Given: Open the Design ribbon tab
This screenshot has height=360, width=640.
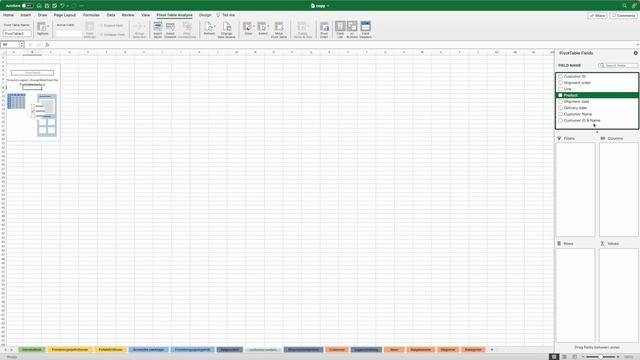Looking at the screenshot, I should (x=205, y=15).
